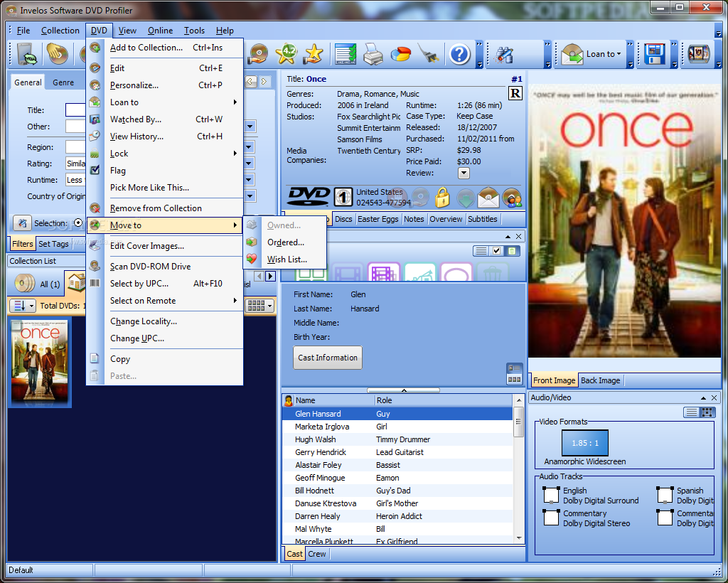Choose Ordered from Move to submenu
728x583 pixels.
coord(285,242)
